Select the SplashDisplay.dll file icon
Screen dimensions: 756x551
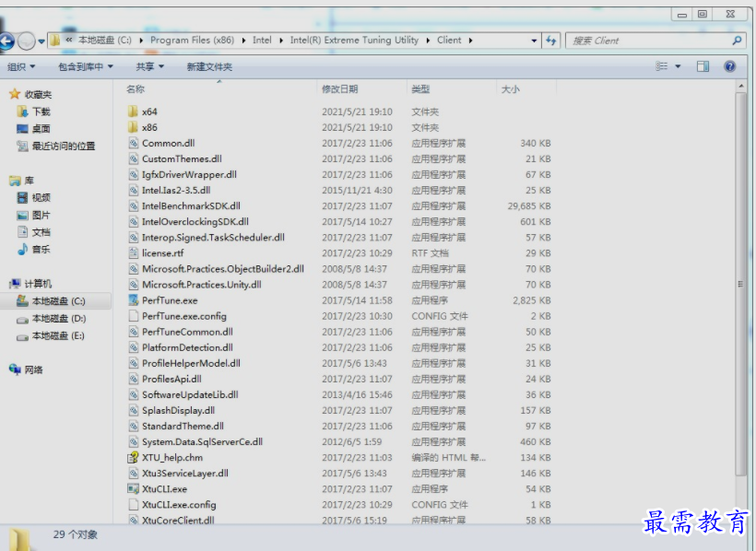click(x=134, y=410)
